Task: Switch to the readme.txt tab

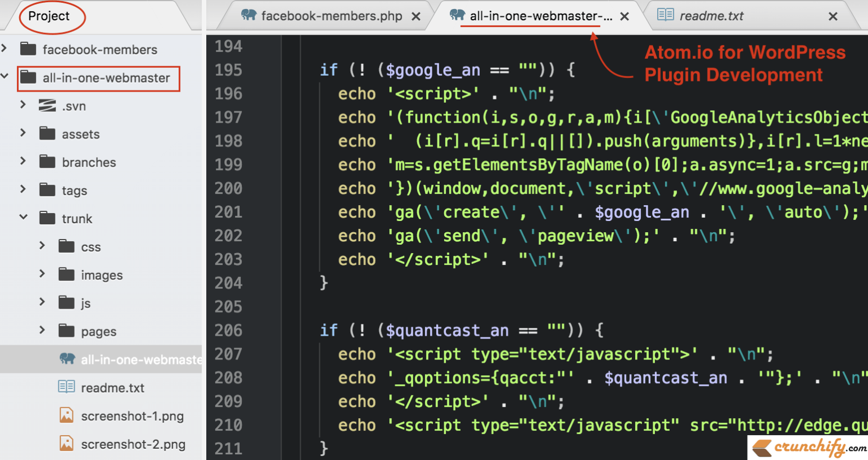Action: pos(711,16)
